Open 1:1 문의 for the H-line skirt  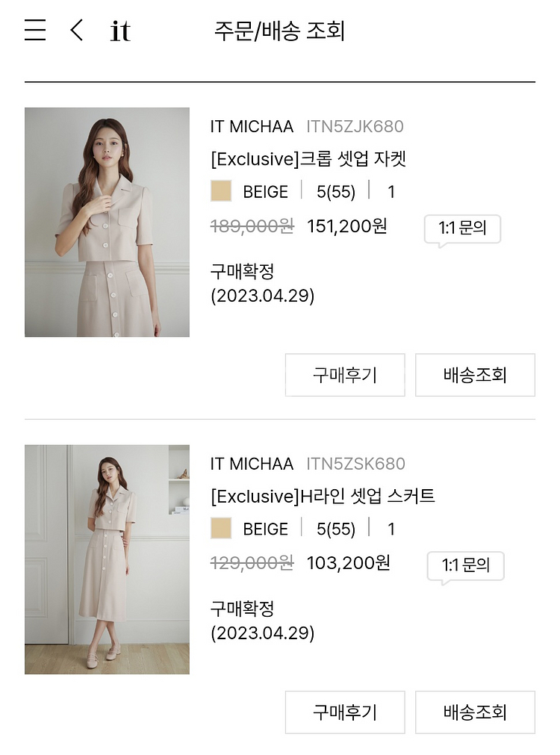(465, 566)
